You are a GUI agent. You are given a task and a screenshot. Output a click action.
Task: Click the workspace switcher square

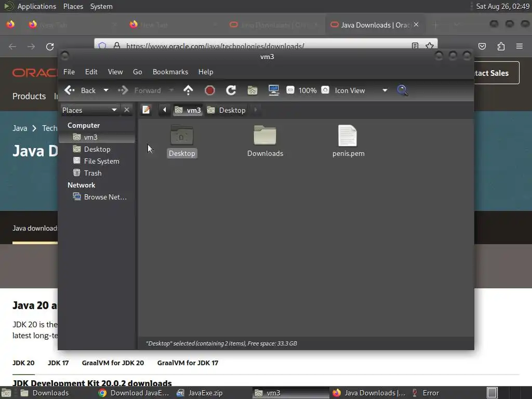(492, 393)
